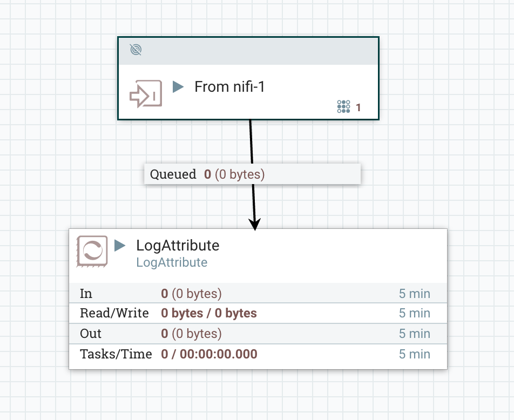Click the concurrent tasks grid icon

click(x=343, y=106)
